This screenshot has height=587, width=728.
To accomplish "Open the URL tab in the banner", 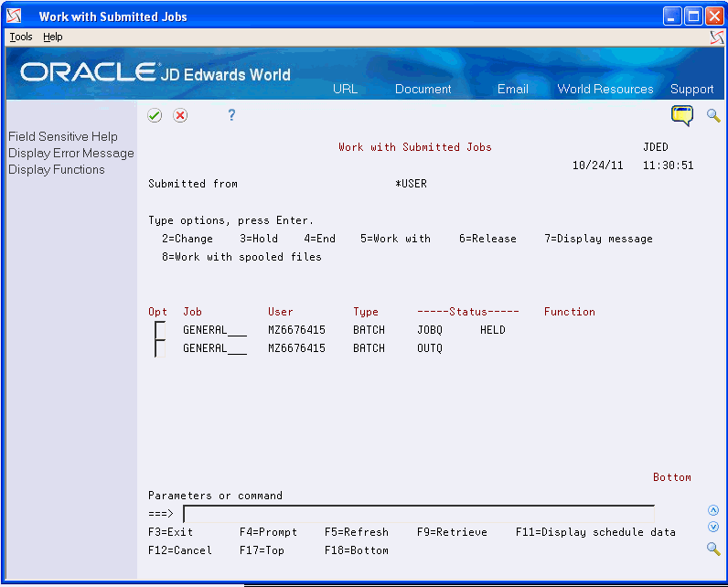I will pos(345,89).
